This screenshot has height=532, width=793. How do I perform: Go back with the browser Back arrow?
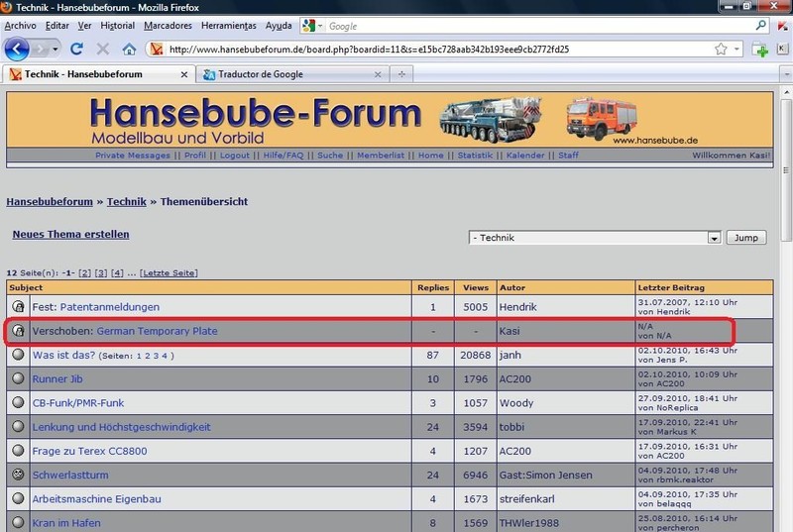(17, 49)
